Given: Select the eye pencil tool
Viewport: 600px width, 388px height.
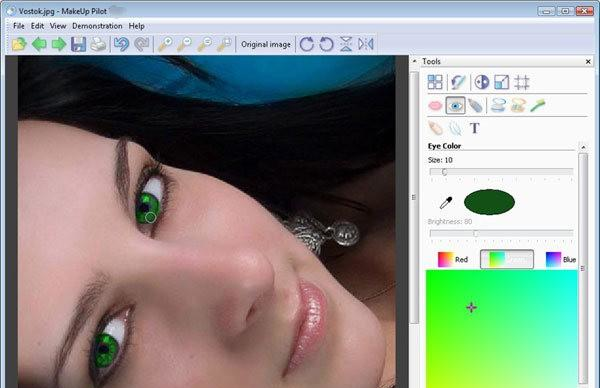Looking at the screenshot, I should [475, 105].
